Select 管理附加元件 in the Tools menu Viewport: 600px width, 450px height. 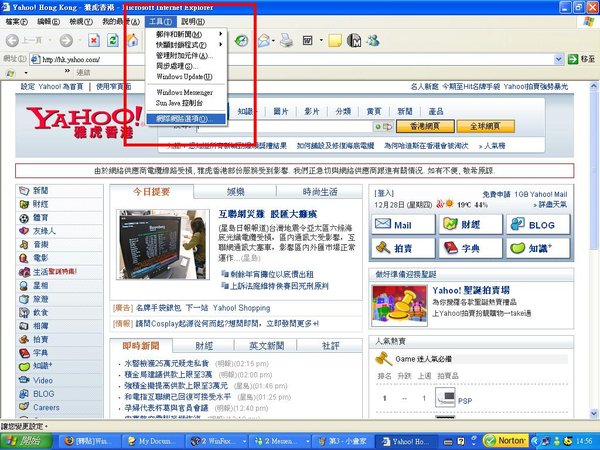coord(186,55)
